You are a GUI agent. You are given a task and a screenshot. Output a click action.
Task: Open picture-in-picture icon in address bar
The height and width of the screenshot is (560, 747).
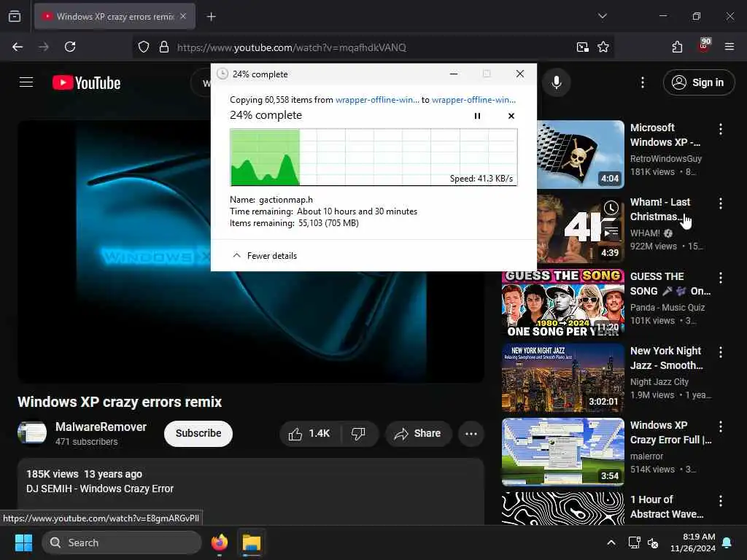click(x=582, y=47)
